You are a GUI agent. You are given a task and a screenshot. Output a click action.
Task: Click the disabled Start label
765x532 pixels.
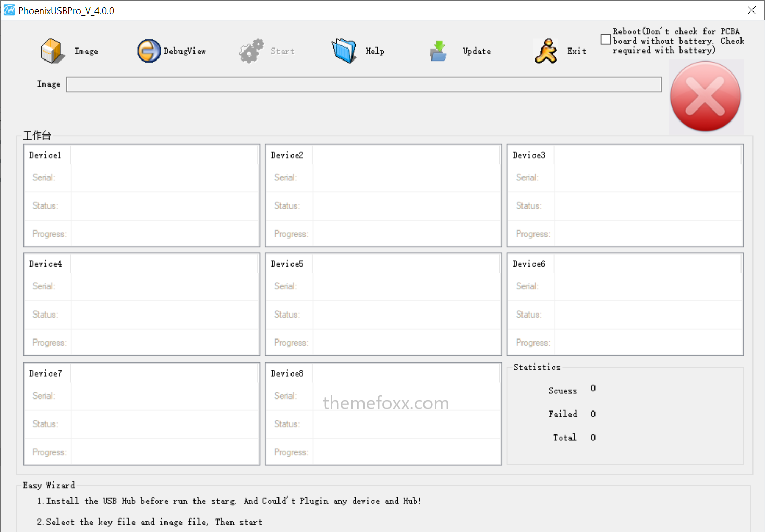tap(283, 51)
